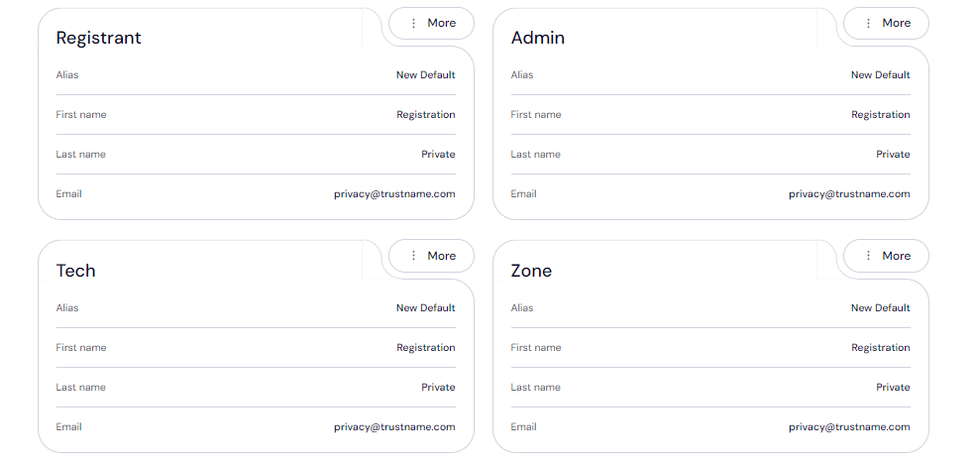Open the More menu for Registrant contact

[x=431, y=23]
